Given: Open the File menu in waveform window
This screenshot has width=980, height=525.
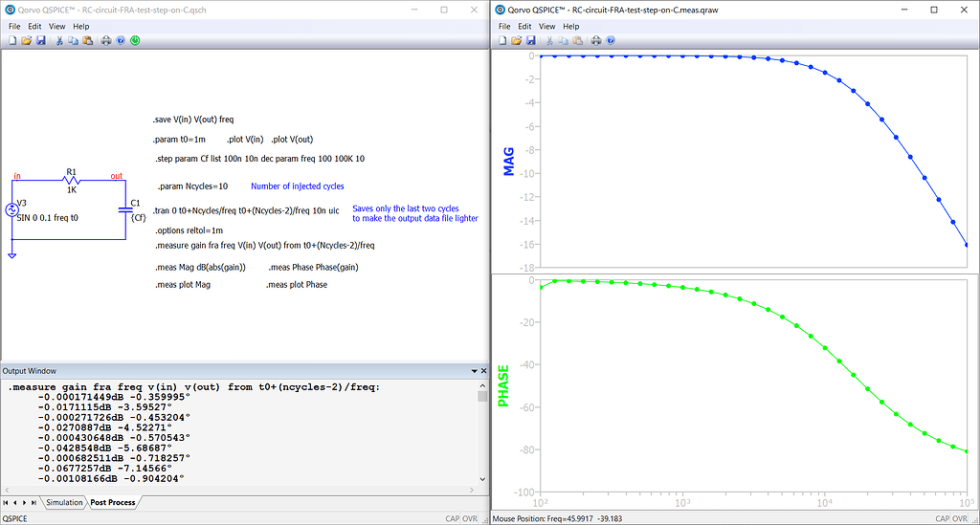Looking at the screenshot, I should [x=504, y=27].
